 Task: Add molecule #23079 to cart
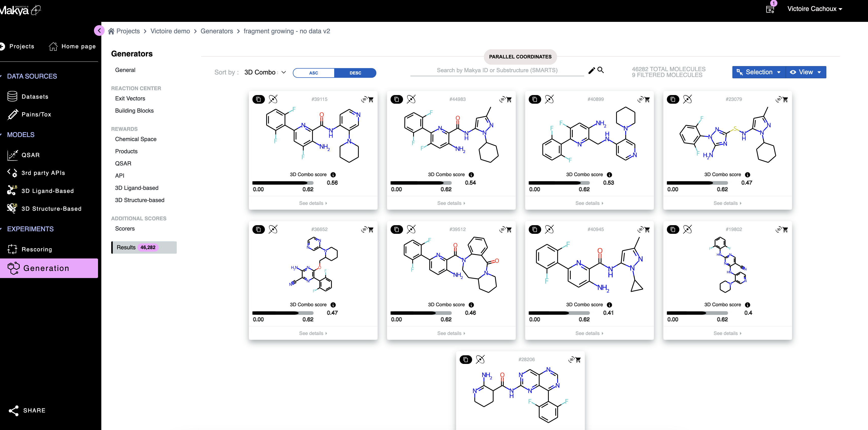785,100
